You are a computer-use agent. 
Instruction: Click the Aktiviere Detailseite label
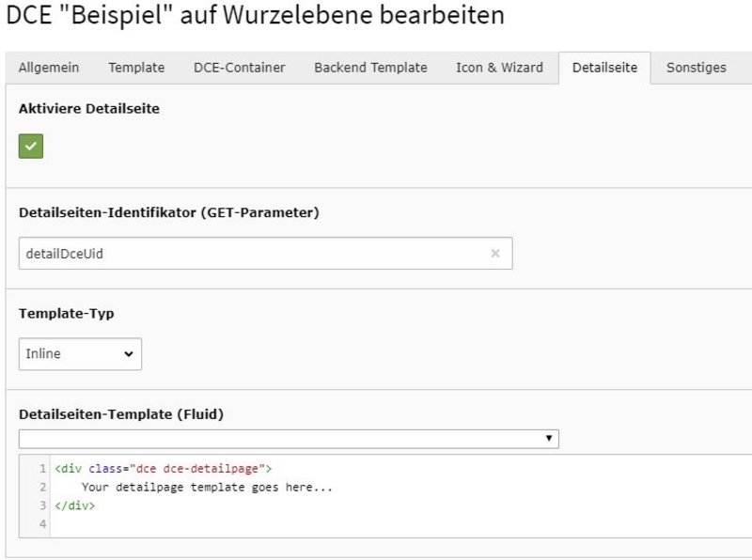[x=89, y=108]
